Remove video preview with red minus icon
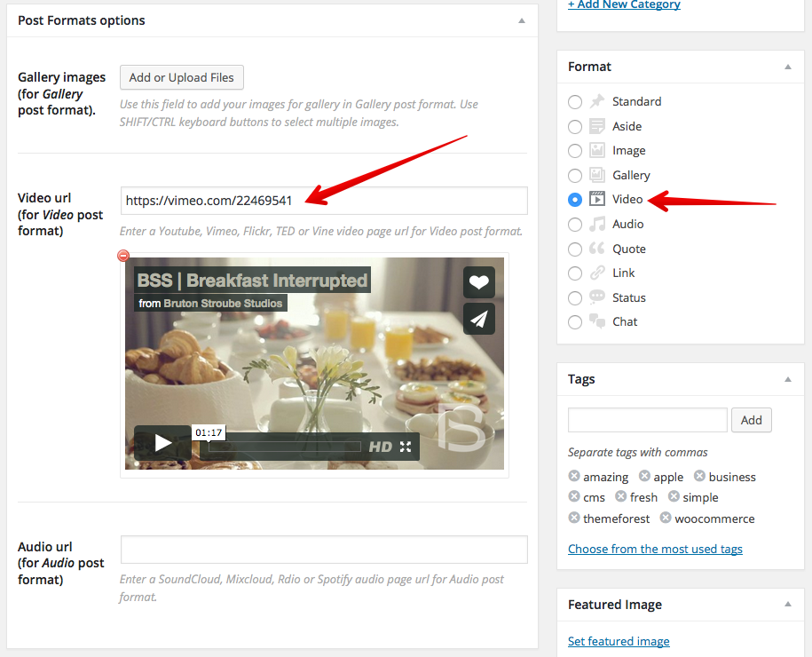812x657 pixels. [123, 256]
